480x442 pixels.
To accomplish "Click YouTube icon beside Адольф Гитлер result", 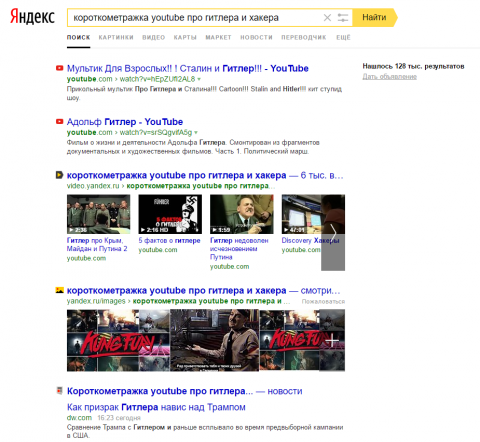I will pos(59,122).
